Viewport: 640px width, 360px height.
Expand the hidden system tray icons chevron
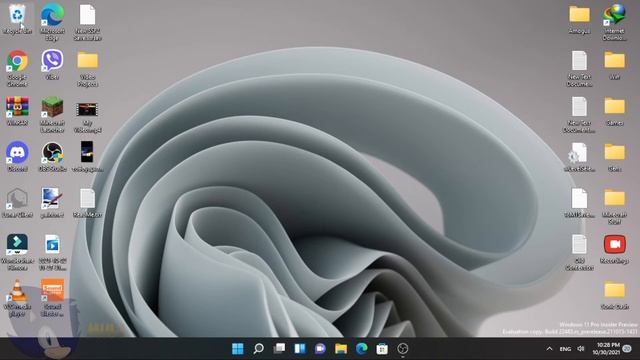549,349
